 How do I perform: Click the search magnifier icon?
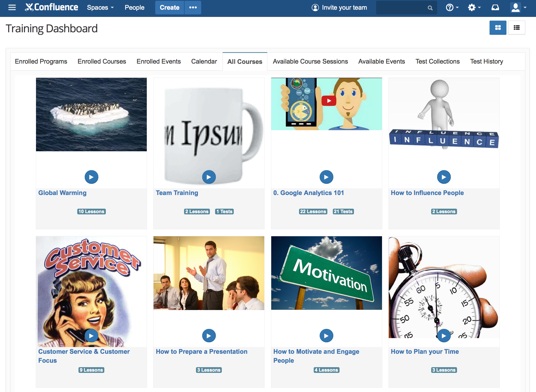pyautogui.click(x=430, y=8)
